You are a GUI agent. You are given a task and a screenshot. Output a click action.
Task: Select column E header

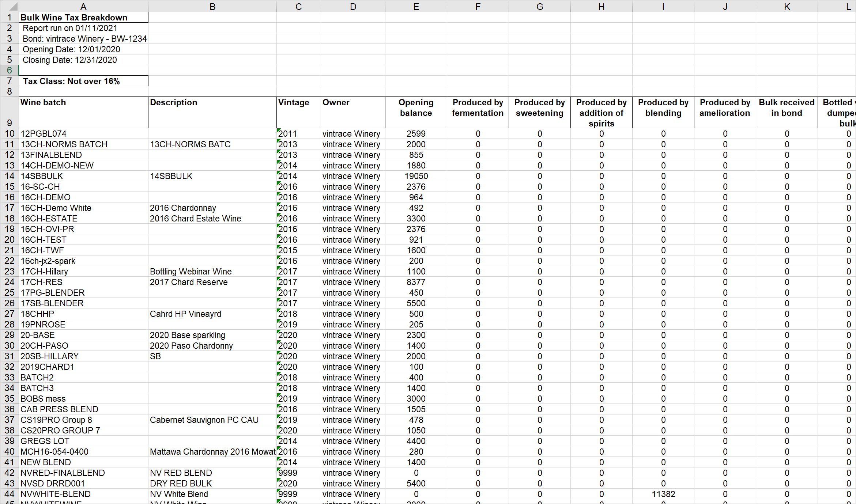click(x=416, y=6)
